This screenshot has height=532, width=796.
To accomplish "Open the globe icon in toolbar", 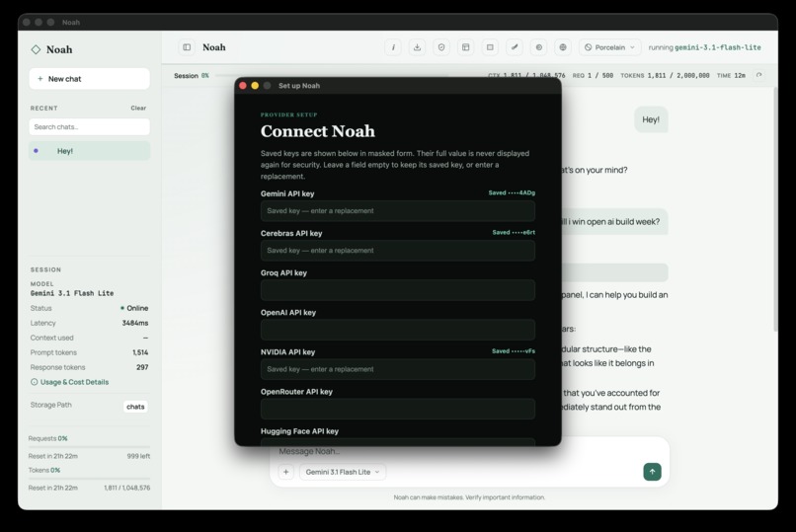I will [563, 47].
